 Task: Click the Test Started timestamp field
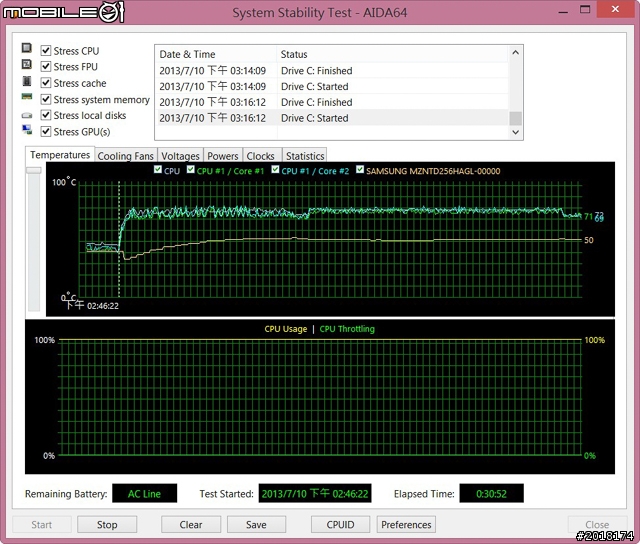315,494
